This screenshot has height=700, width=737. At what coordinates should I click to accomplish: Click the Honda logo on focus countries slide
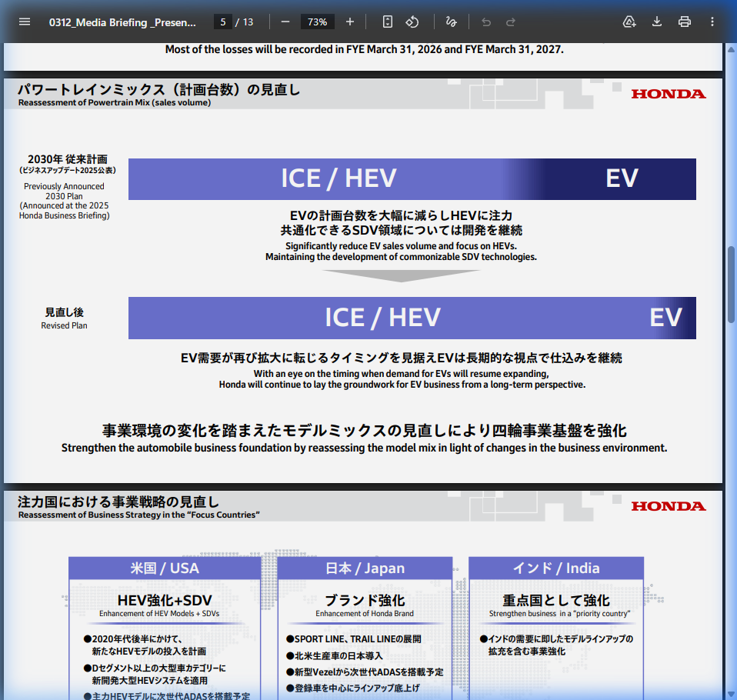pos(669,506)
